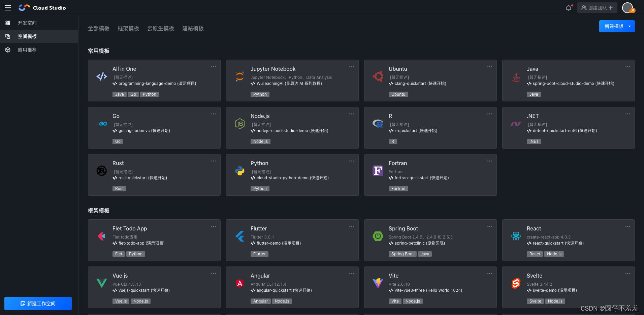Open the vite-vue3-three project link
The image size is (644, 315).
[425, 290]
